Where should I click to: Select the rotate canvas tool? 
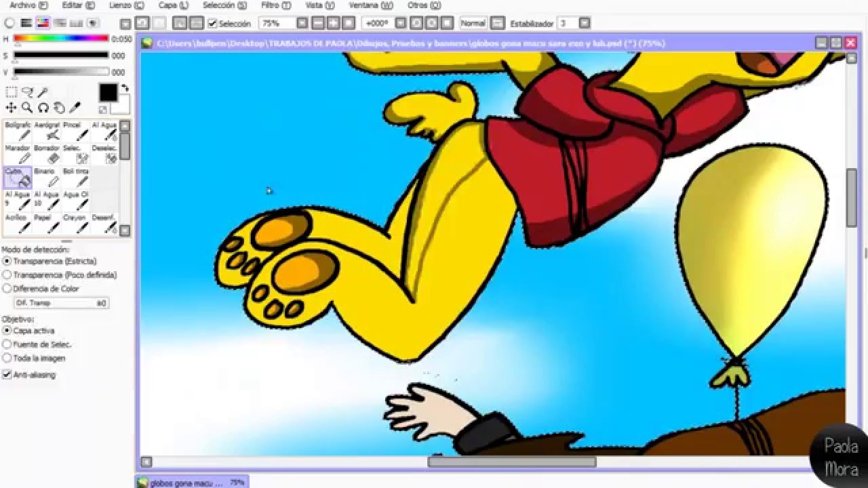coord(43,108)
